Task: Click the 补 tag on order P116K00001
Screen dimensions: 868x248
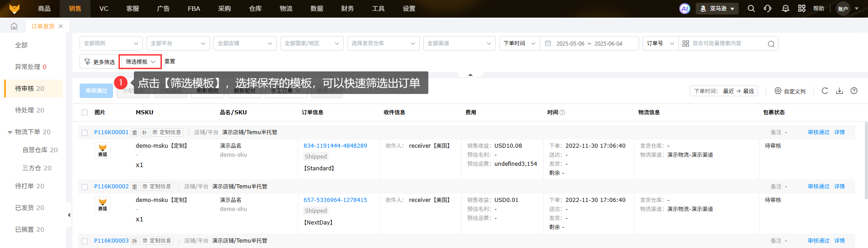Action: tap(144, 132)
